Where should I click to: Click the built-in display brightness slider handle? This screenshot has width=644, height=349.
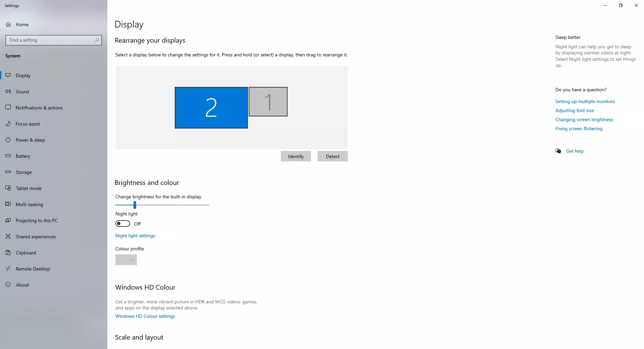point(135,205)
